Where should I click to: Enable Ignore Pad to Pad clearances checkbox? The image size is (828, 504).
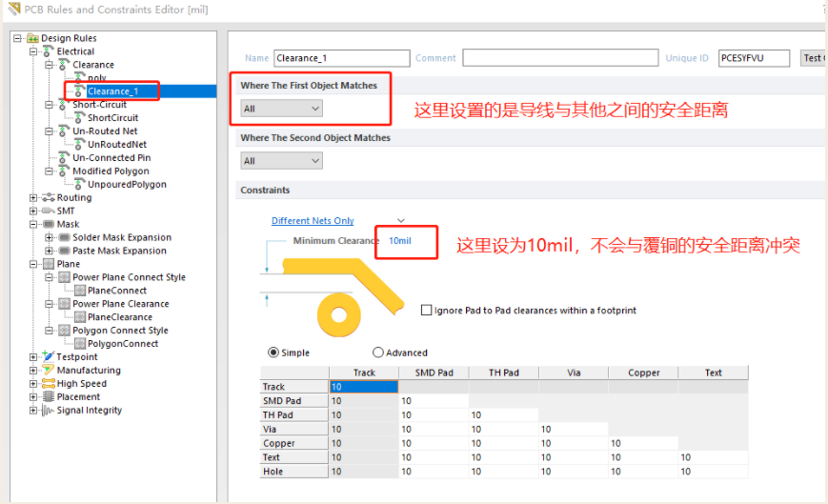426,311
